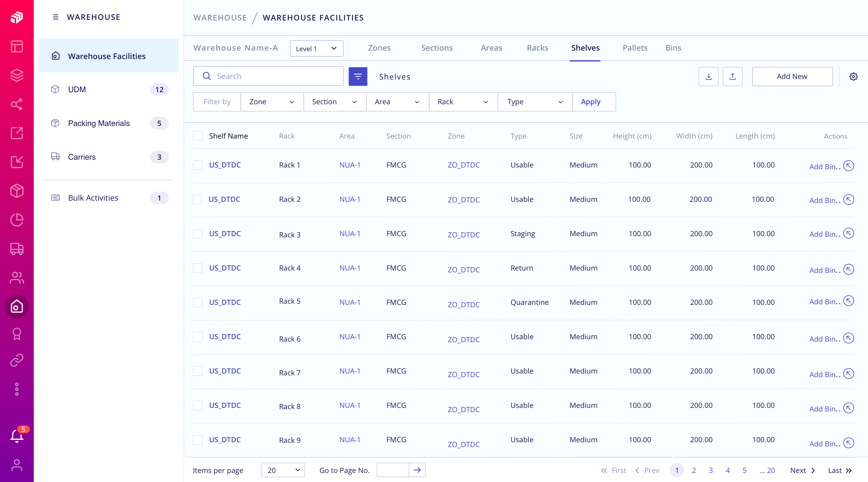Toggle the select-all checkbox in table header

[x=198, y=136]
